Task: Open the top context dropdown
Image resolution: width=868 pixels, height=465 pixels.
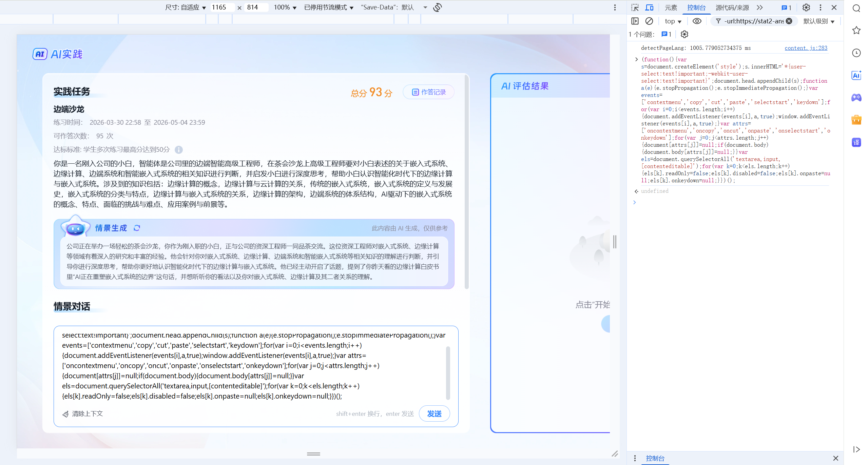Action: pyautogui.click(x=673, y=21)
